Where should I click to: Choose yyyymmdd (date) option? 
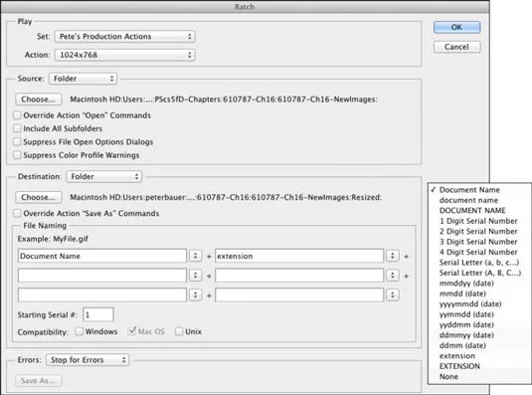[479, 304]
